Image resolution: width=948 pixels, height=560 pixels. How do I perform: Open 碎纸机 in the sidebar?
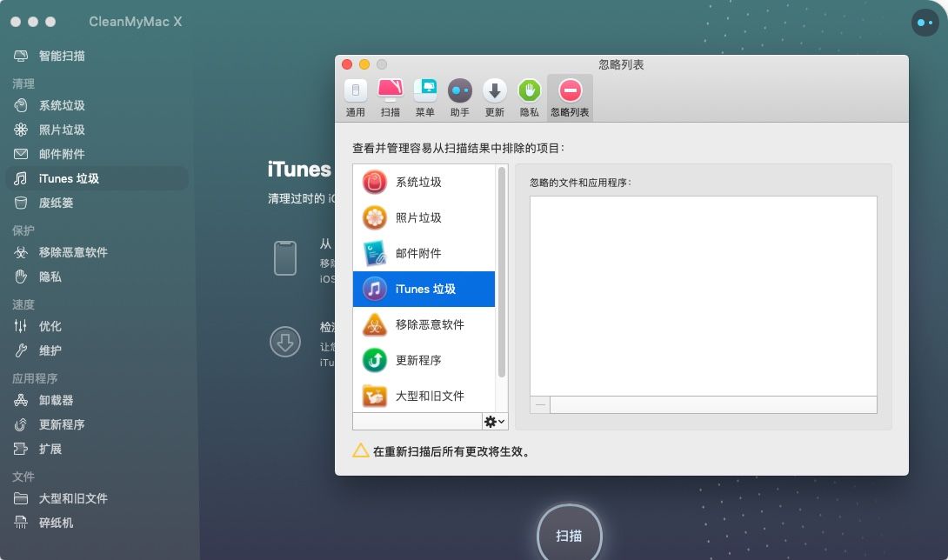tap(97, 523)
